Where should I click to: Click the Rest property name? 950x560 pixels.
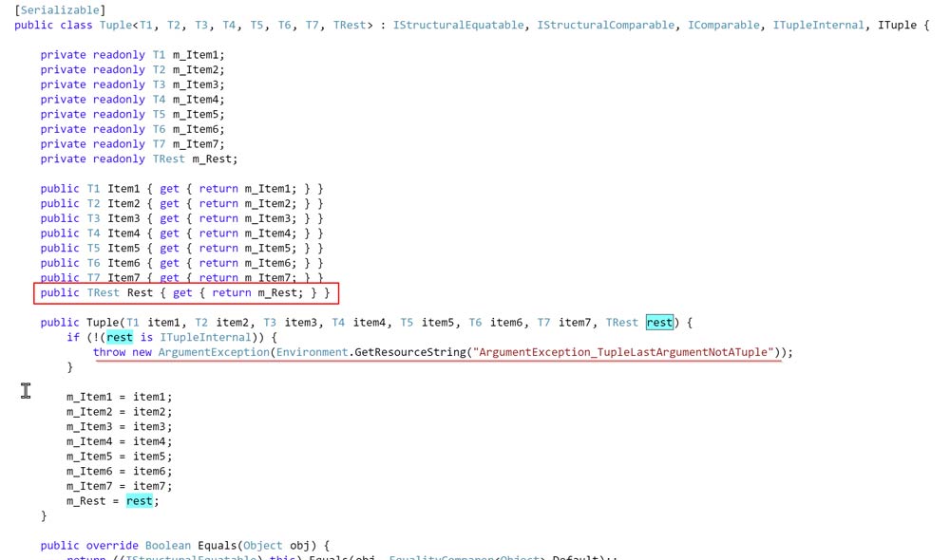[140, 293]
